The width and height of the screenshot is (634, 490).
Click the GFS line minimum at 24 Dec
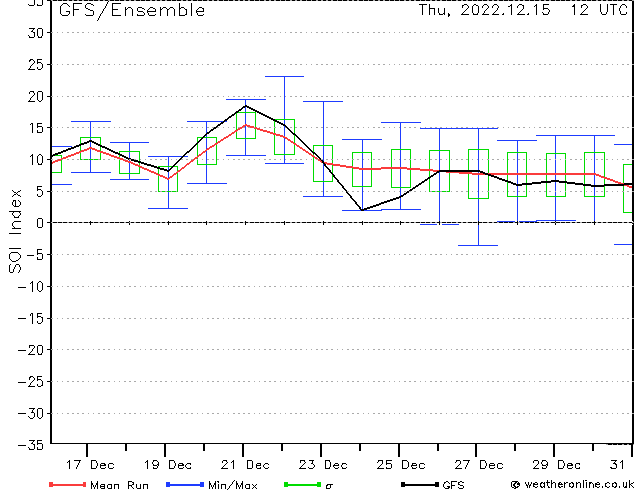(x=362, y=210)
